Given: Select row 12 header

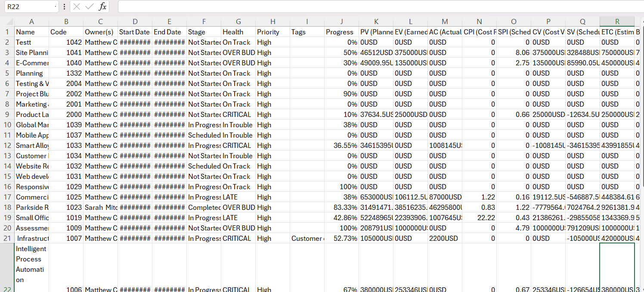Looking at the screenshot, I should pos(7,145).
